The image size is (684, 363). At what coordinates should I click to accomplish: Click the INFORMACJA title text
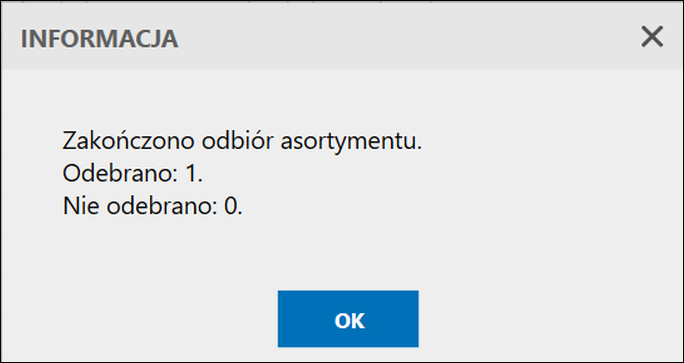coord(99,39)
